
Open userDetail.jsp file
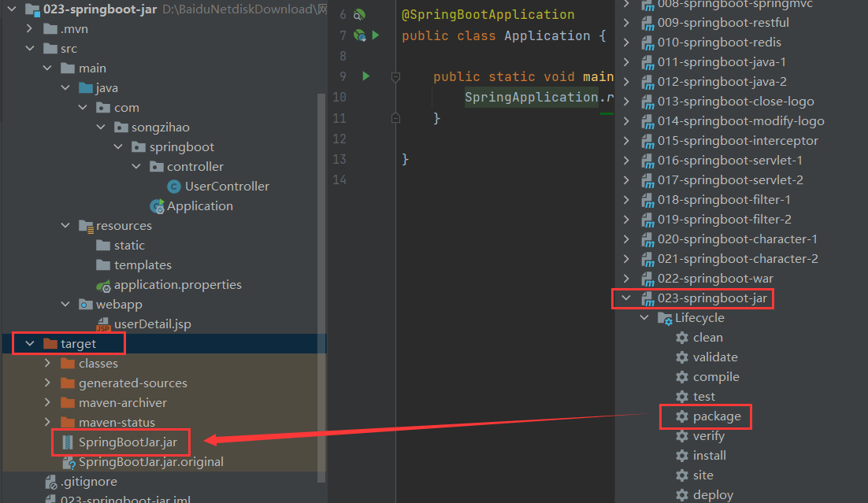click(x=152, y=324)
